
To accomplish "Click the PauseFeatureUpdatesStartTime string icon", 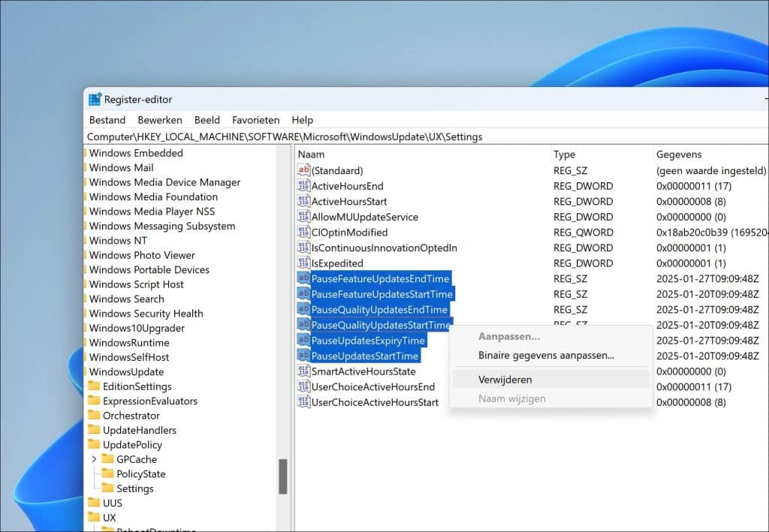I will 303,294.
